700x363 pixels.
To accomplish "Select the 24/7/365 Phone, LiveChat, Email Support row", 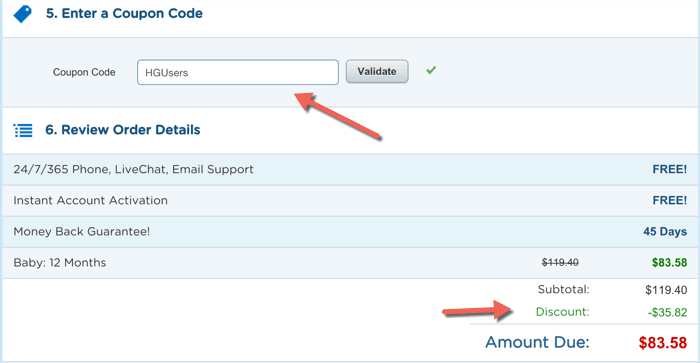I will [x=350, y=170].
